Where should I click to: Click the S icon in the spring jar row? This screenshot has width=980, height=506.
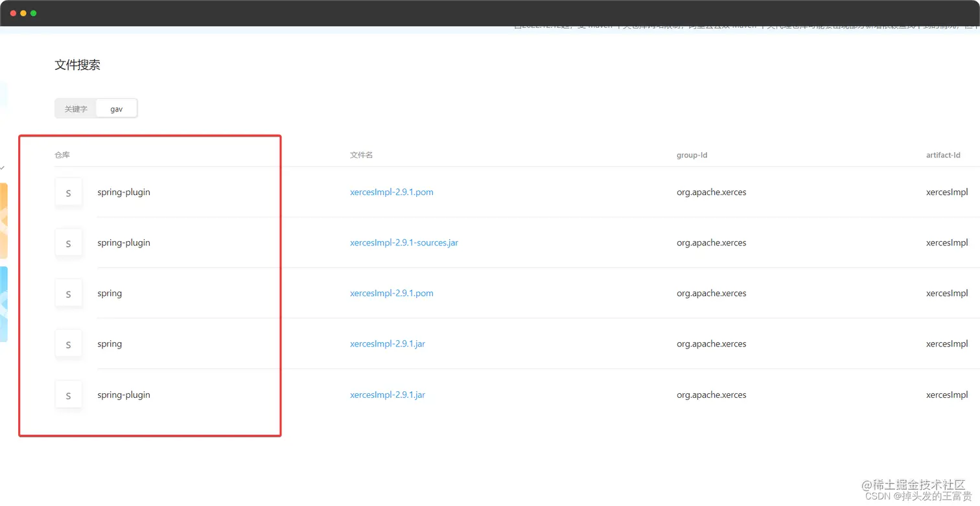[69, 344]
